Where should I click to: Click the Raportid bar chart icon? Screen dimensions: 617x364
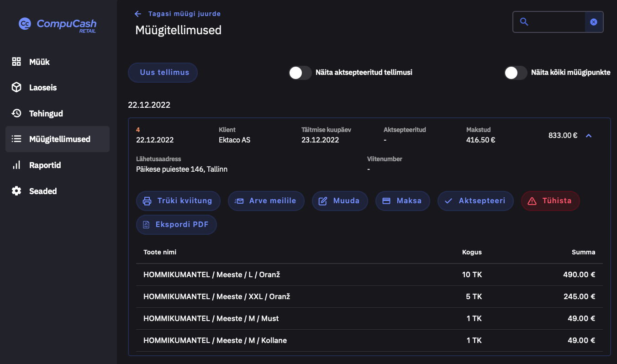(x=16, y=165)
